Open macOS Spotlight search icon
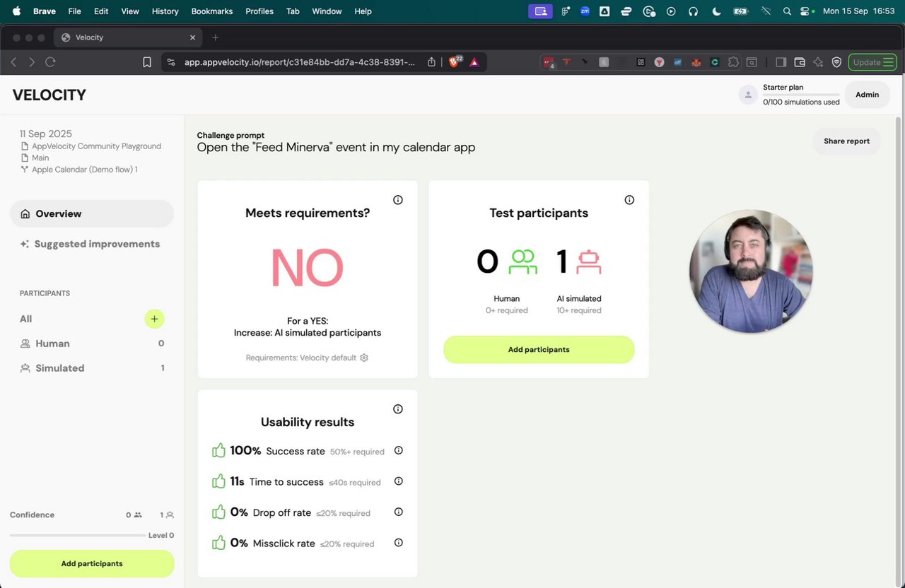The image size is (905, 588). point(787,11)
